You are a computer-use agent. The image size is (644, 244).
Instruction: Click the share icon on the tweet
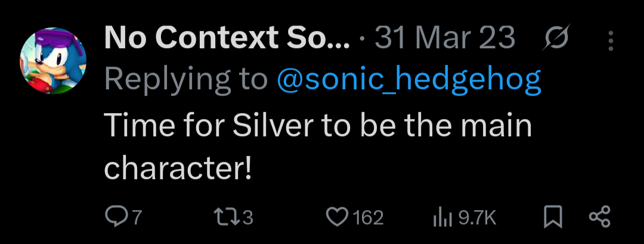click(x=599, y=218)
